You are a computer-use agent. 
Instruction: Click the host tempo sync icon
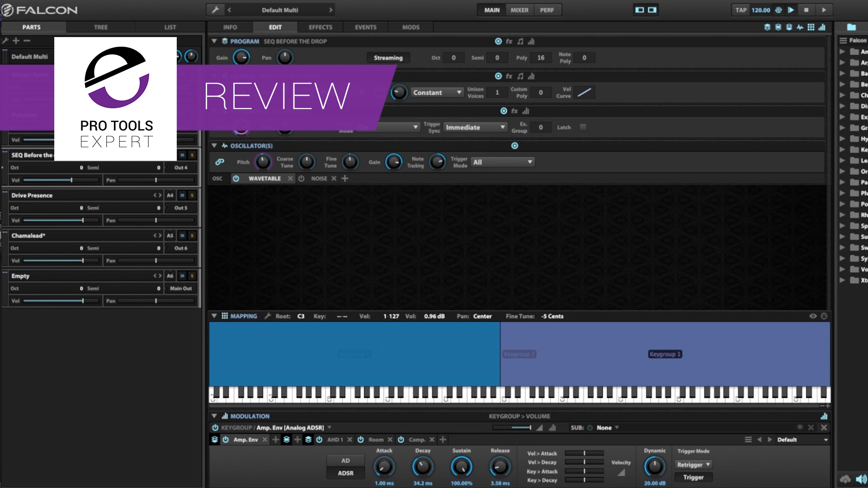[778, 10]
